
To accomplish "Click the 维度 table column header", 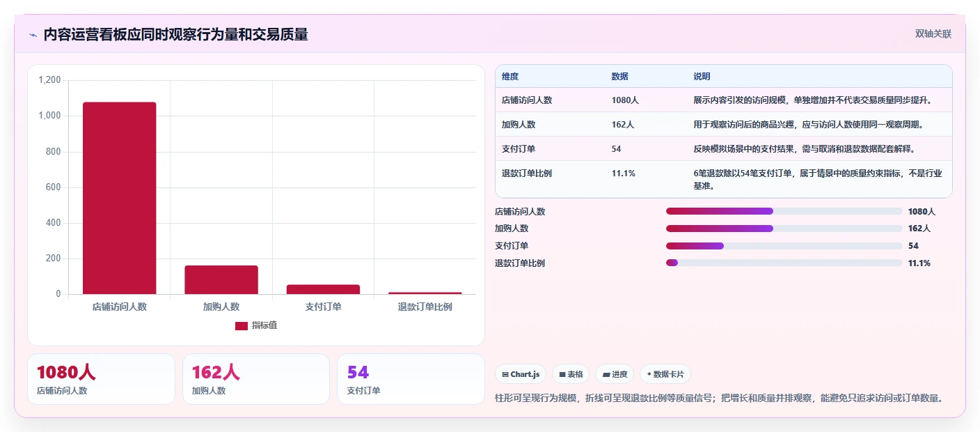I will pyautogui.click(x=510, y=77).
